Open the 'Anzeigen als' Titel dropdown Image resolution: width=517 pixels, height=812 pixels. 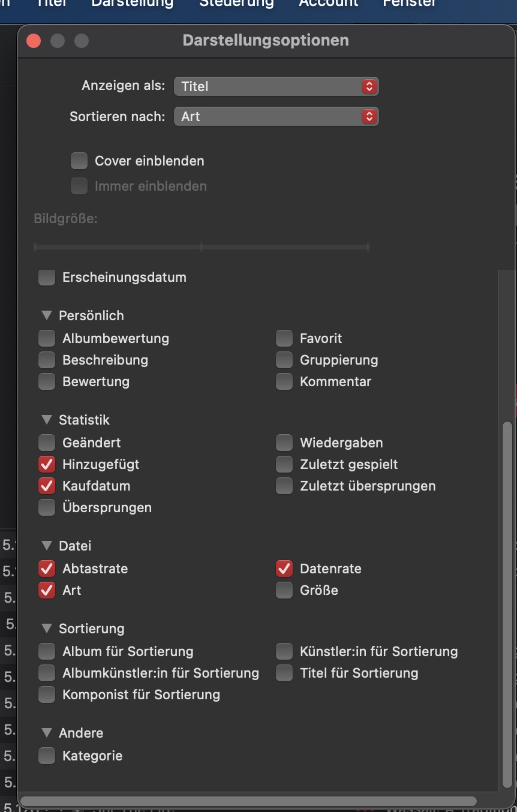click(x=276, y=86)
